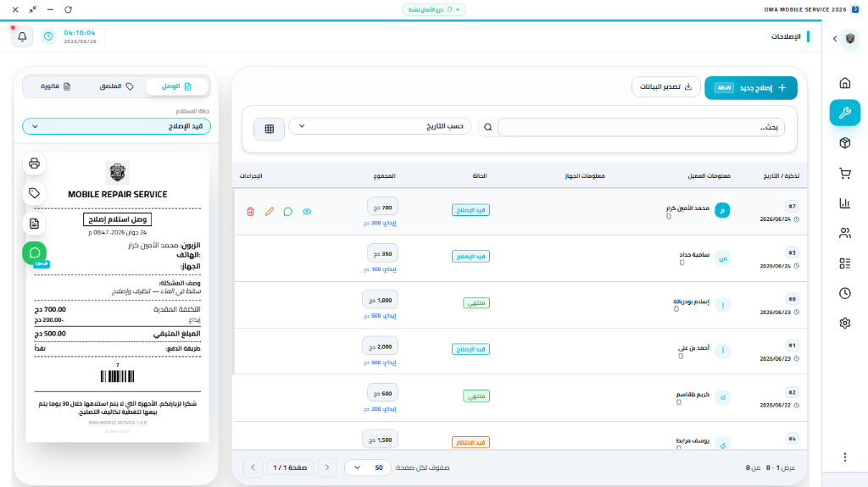Open the history clock sidebar icon

(x=845, y=293)
